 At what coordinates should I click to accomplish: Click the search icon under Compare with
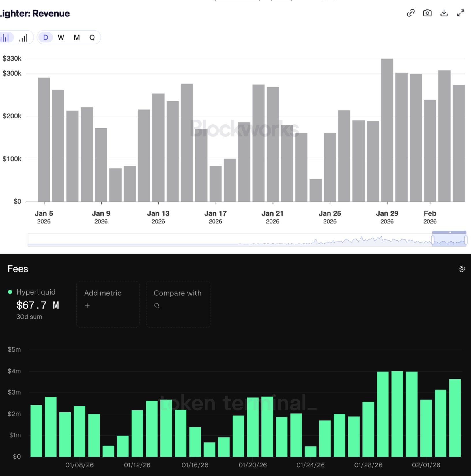157,306
